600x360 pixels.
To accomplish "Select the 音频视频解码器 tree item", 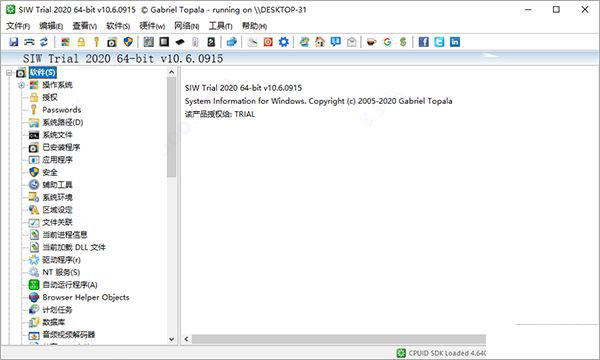I will [x=68, y=335].
